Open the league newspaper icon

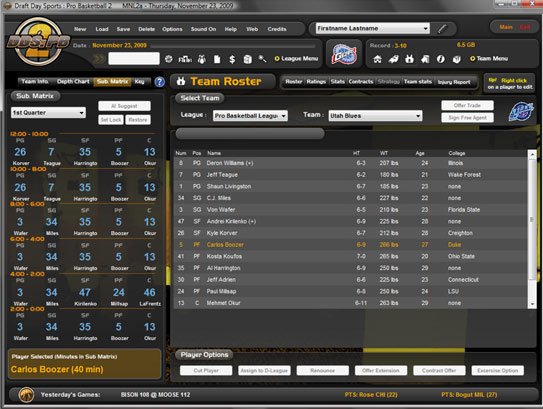[247, 59]
